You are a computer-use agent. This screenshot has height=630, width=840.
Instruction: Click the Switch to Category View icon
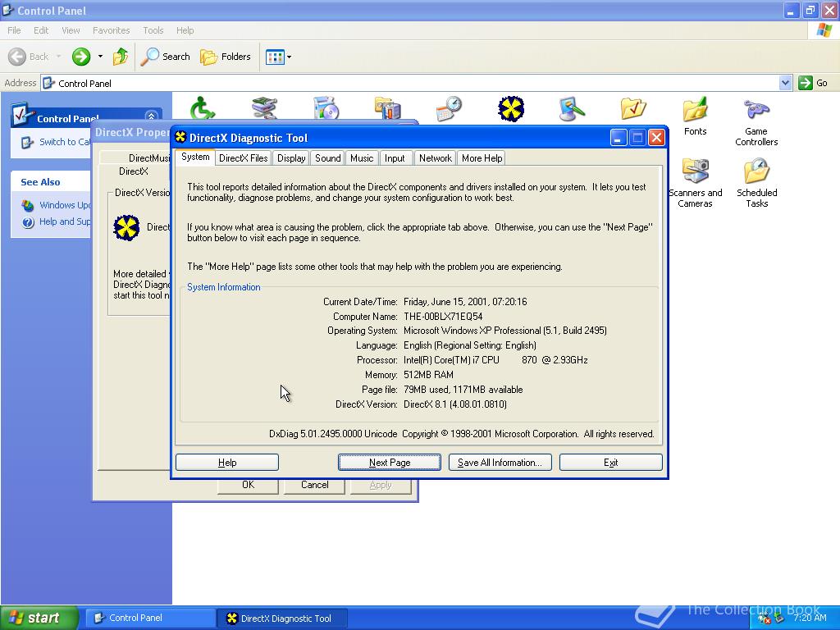pyautogui.click(x=27, y=143)
